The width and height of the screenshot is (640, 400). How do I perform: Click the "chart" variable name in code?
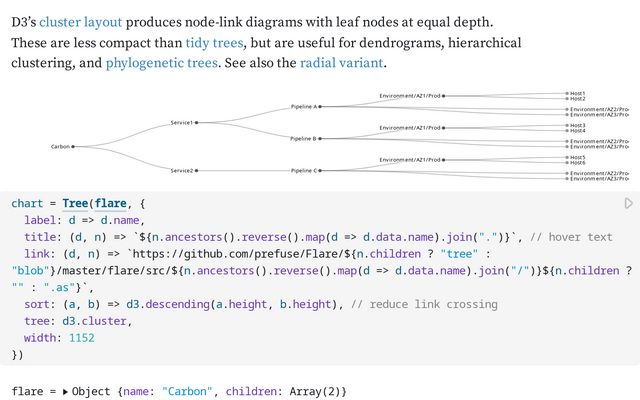[27, 204]
